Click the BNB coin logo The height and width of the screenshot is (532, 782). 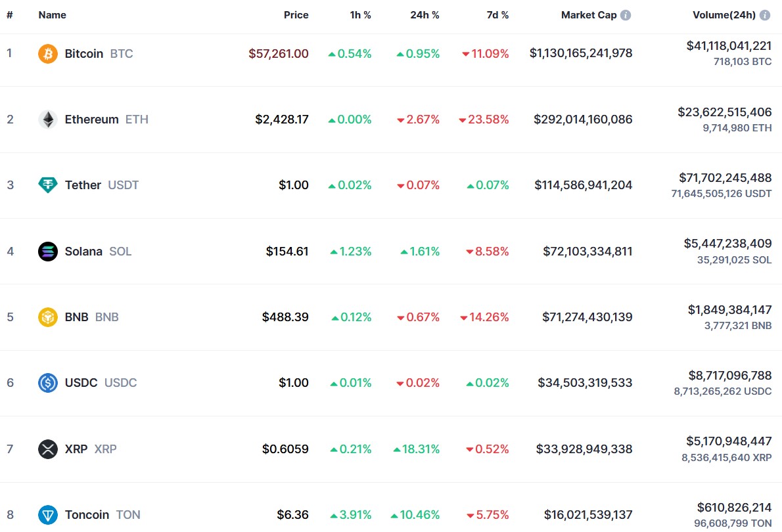tap(47, 317)
